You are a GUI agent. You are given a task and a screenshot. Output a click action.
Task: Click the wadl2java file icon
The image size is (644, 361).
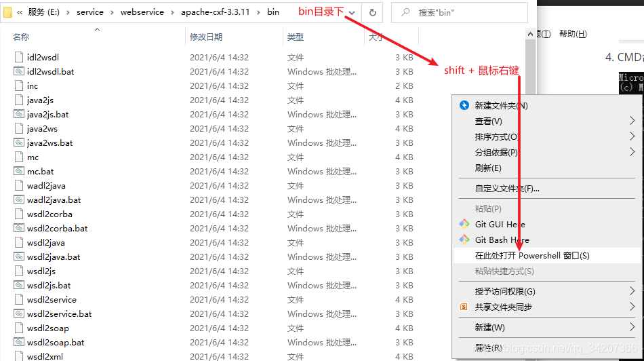pyautogui.click(x=18, y=185)
